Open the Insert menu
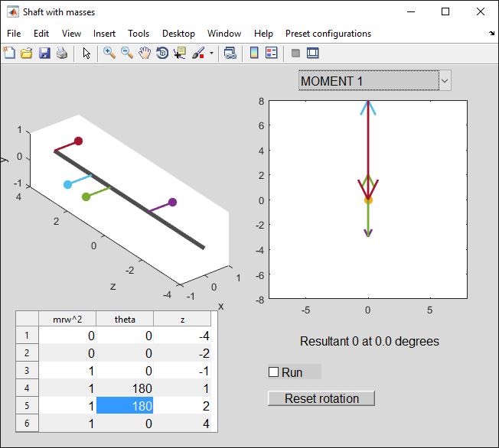The image size is (499, 448). [104, 34]
